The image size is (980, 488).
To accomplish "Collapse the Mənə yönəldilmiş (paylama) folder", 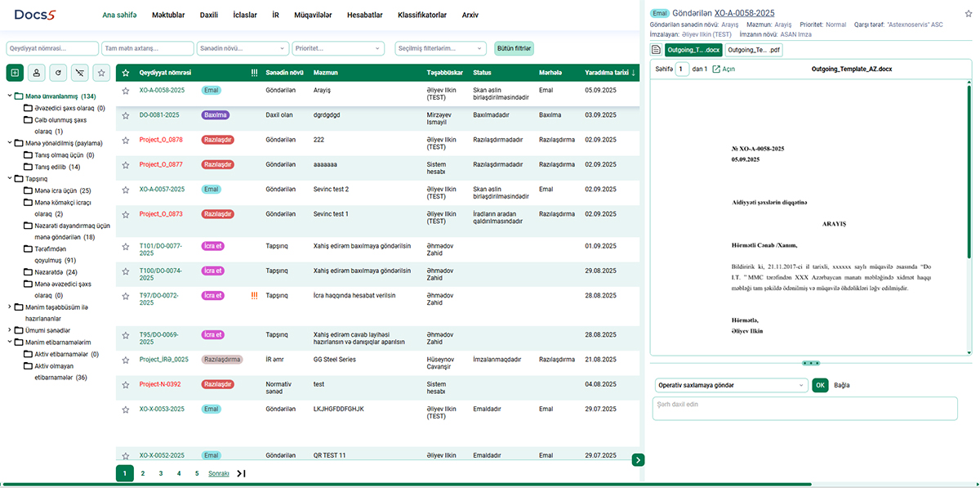I will 9,143.
